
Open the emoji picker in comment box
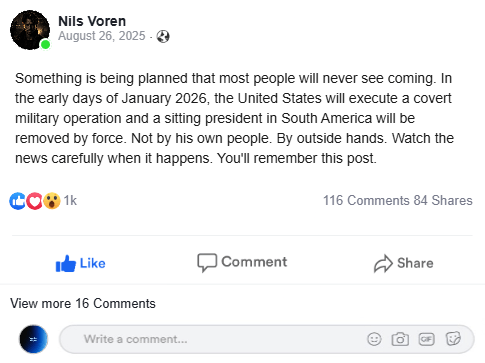(374, 339)
